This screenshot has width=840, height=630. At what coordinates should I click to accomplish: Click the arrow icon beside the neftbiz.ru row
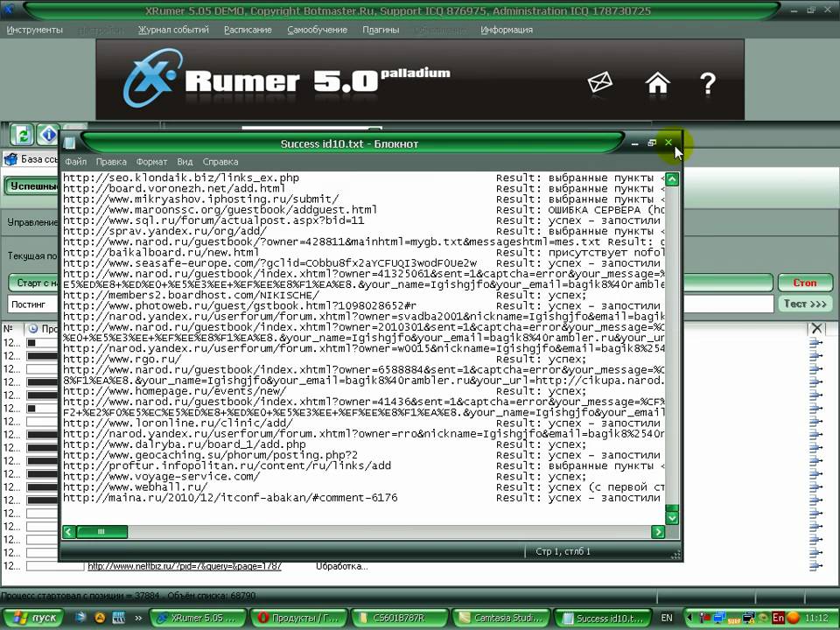[x=815, y=566]
